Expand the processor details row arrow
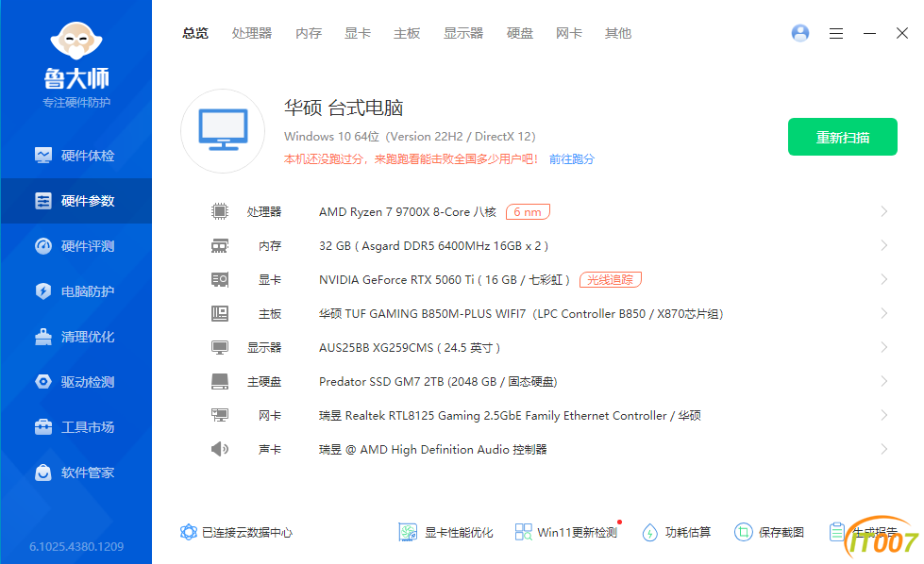 [883, 211]
